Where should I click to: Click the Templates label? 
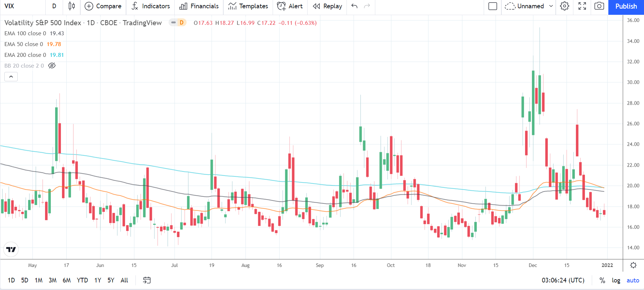tap(254, 6)
